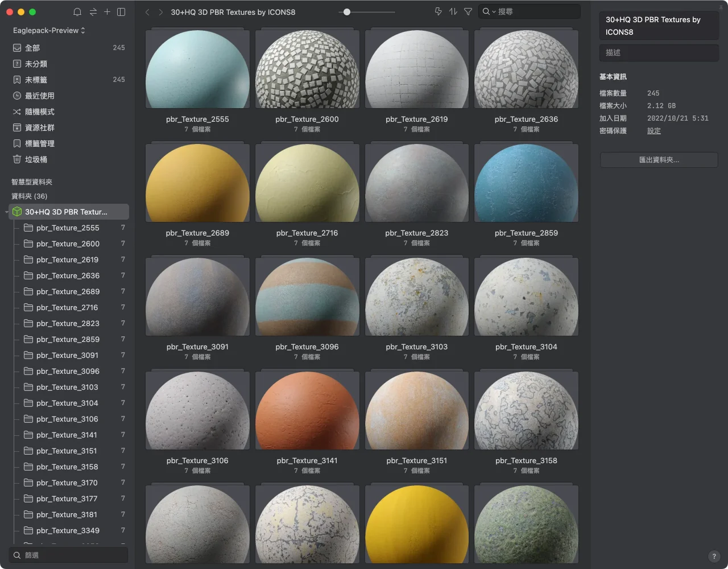Click the 智慧型資料夾 section header
Viewport: 728px width, 569px height.
click(32, 182)
